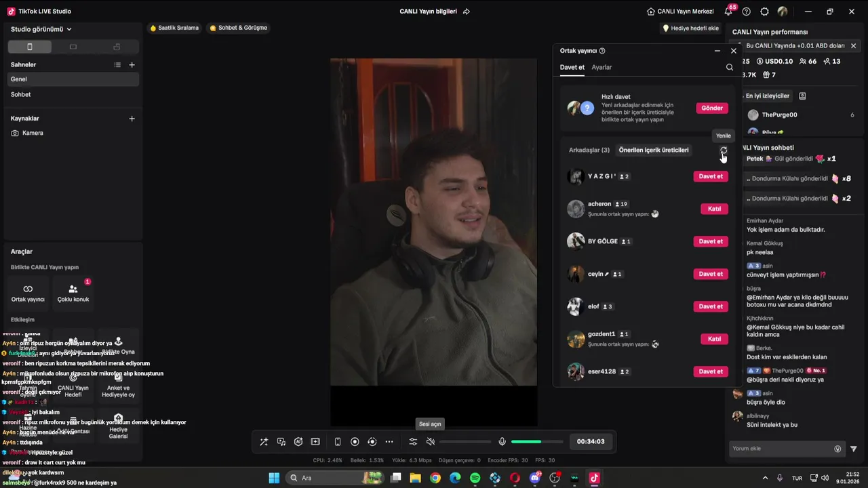The image size is (868, 488).
Task: Select the Kamera source
Action: coord(73,133)
